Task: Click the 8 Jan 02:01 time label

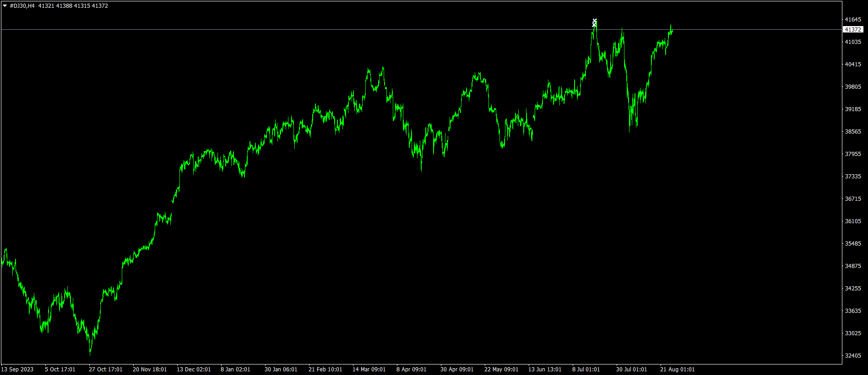Action: [x=235, y=370]
